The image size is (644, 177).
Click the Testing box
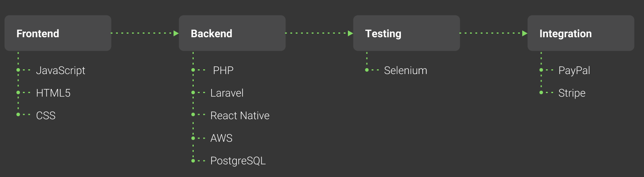pyautogui.click(x=406, y=33)
